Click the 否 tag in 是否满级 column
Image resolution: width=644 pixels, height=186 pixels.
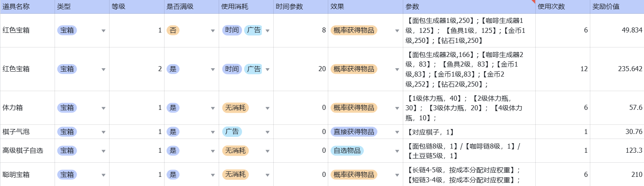[x=173, y=30]
